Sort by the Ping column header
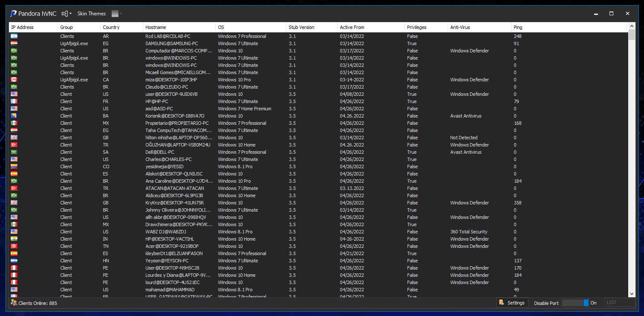Viewport: 644px width, 316px height. tap(569, 27)
